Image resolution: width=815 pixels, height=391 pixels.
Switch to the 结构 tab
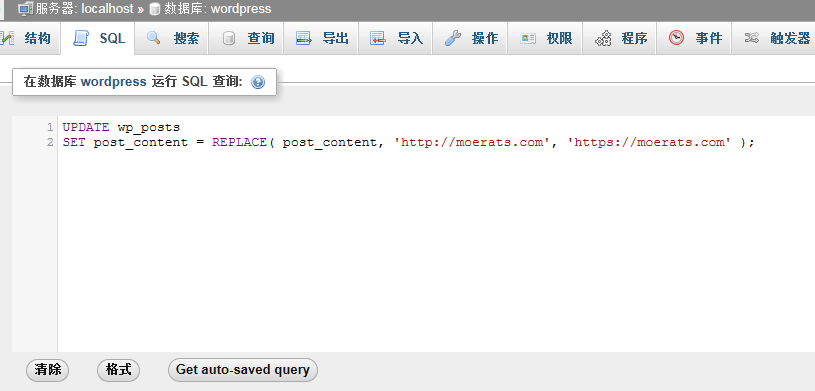[31, 38]
